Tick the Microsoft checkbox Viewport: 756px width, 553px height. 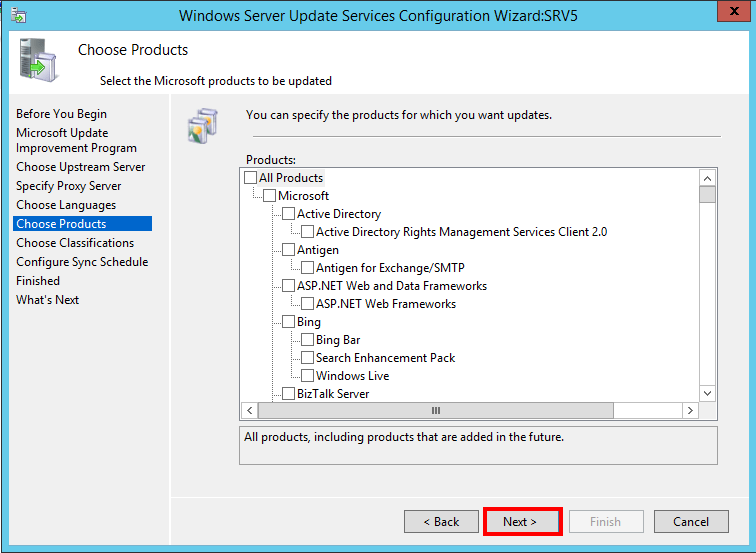coord(270,196)
